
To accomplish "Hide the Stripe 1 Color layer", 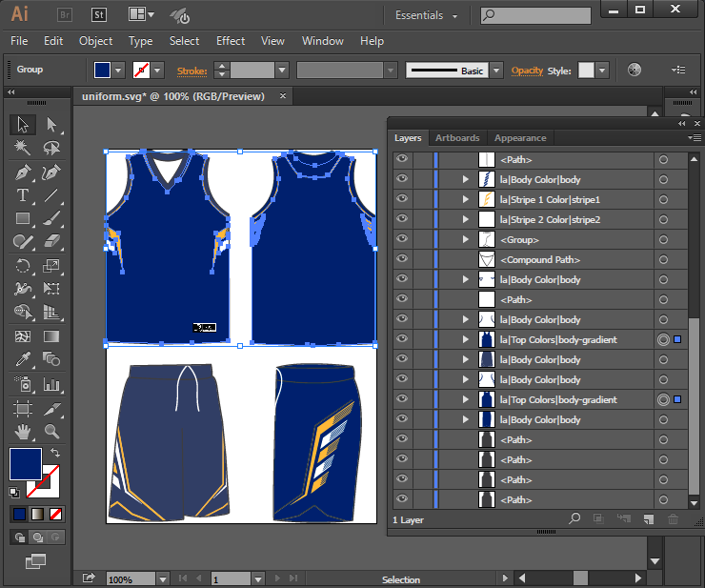I will coord(402,198).
